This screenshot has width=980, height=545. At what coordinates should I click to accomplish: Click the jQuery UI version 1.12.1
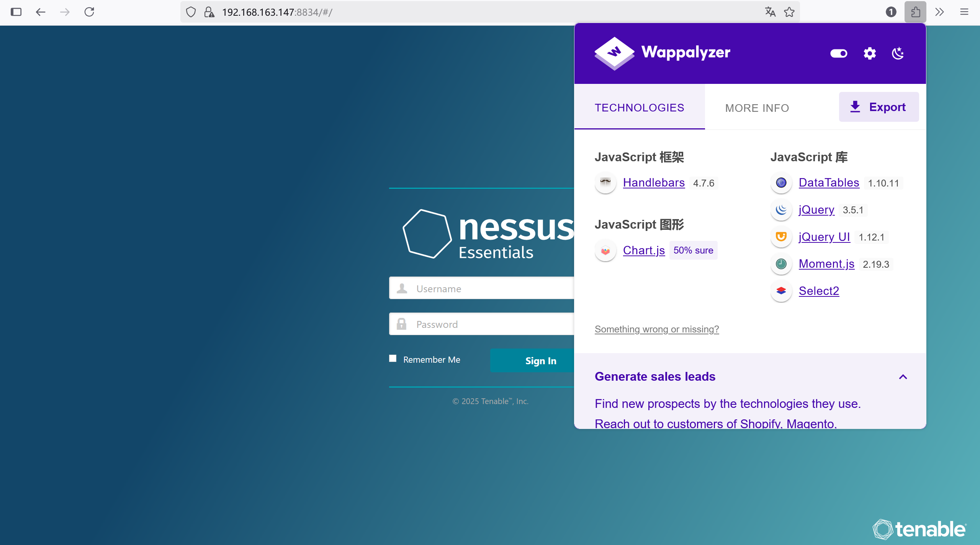click(871, 237)
